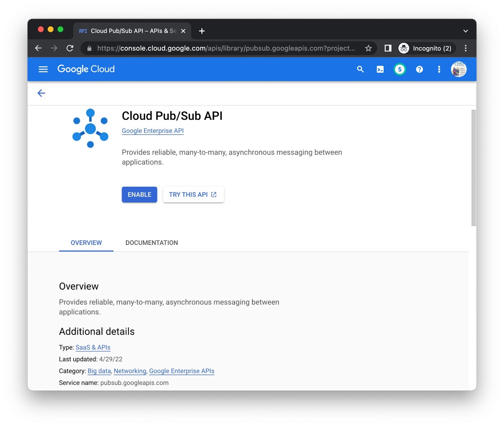
Task: Expand the tab search chevron
Action: (465, 31)
